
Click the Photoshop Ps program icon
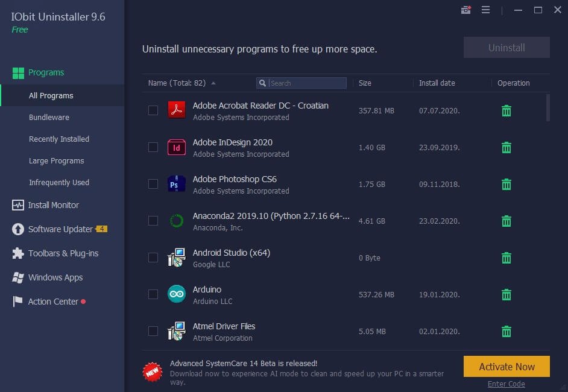177,184
